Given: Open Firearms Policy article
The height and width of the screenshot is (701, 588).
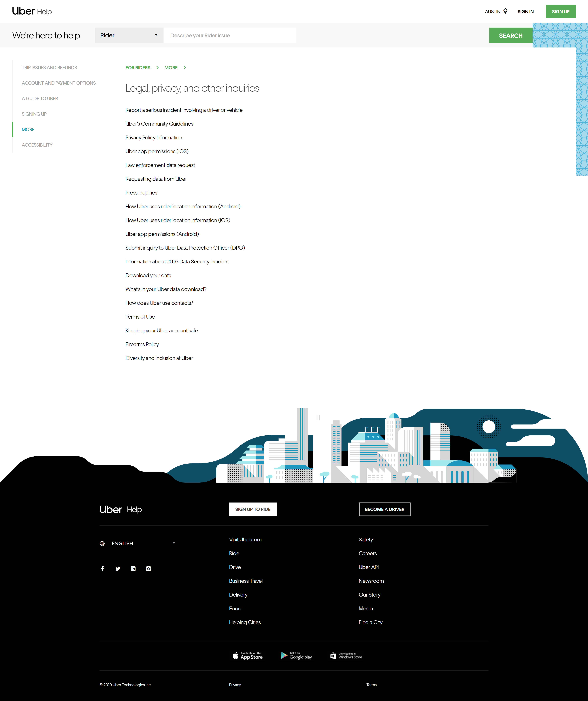Looking at the screenshot, I should [142, 344].
